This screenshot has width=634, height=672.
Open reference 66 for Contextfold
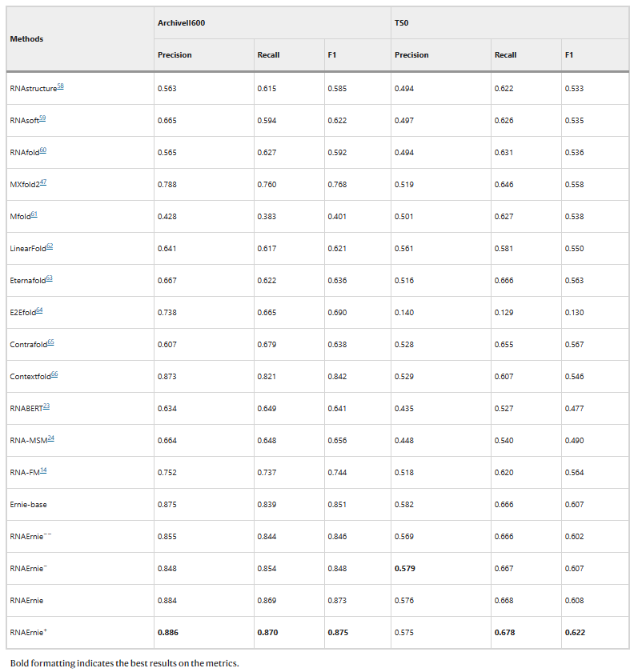point(54,374)
